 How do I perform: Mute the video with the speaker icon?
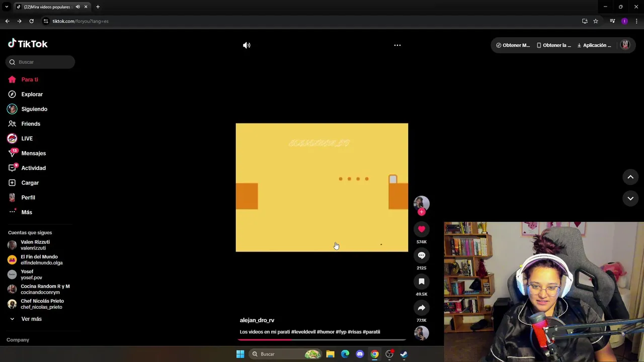(x=247, y=45)
